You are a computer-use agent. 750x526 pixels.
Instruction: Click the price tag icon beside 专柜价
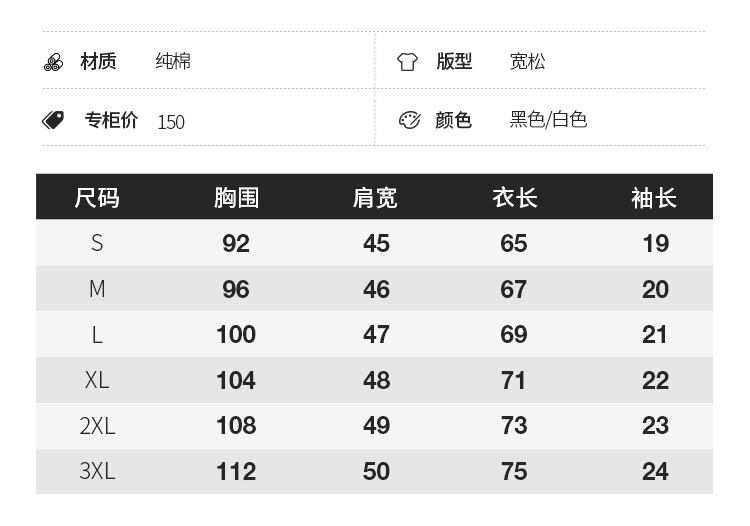click(54, 120)
